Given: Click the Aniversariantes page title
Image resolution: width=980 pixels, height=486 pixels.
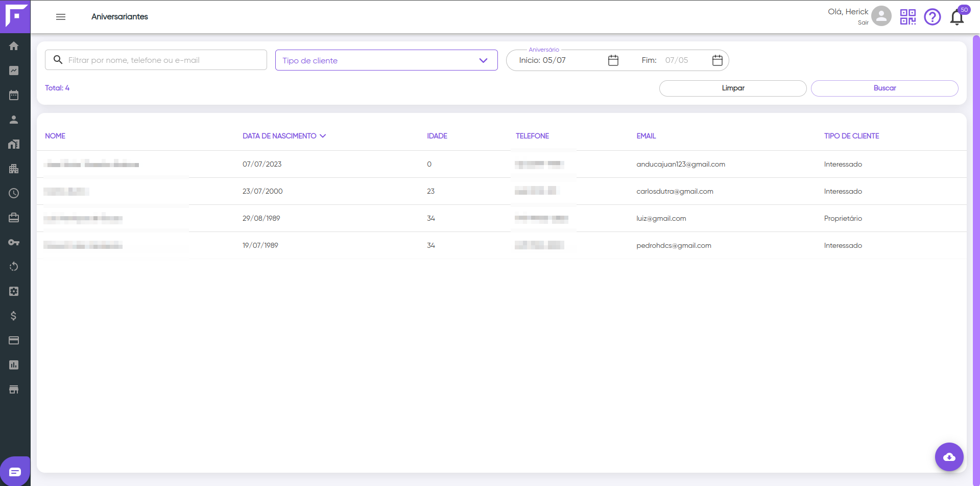Looking at the screenshot, I should tap(119, 17).
